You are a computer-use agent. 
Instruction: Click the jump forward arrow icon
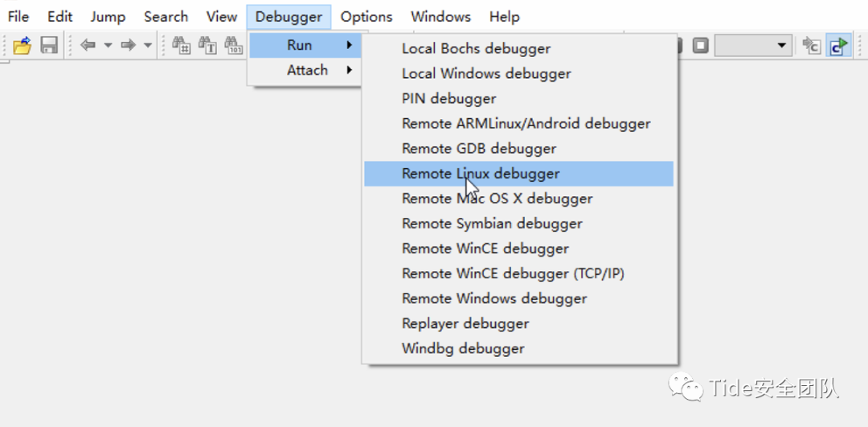pyautogui.click(x=129, y=45)
